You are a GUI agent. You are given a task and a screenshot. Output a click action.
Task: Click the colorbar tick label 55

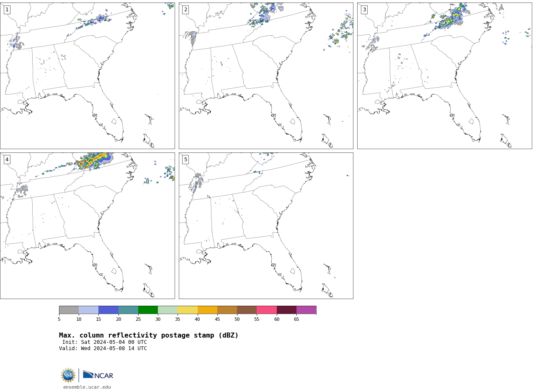(257, 320)
